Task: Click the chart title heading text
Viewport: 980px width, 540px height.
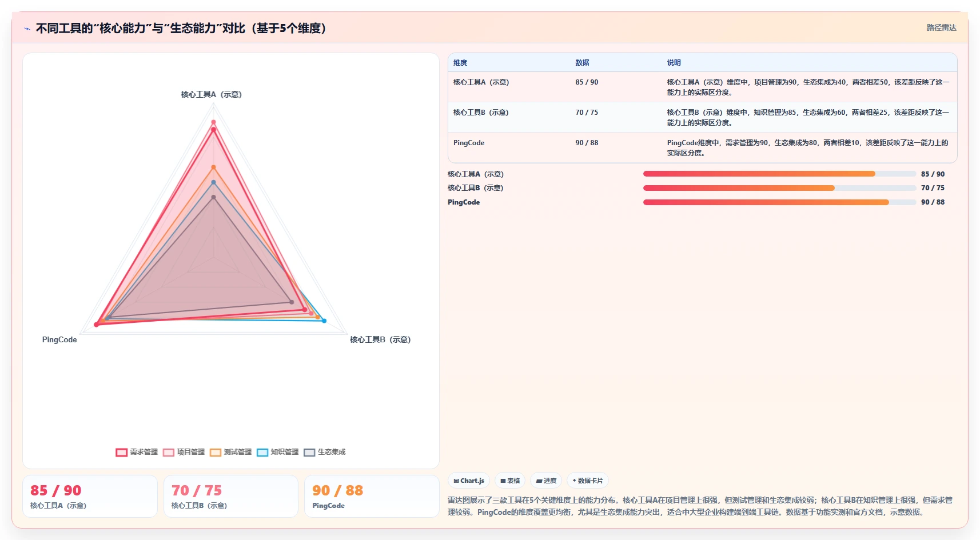Action: pyautogui.click(x=181, y=28)
